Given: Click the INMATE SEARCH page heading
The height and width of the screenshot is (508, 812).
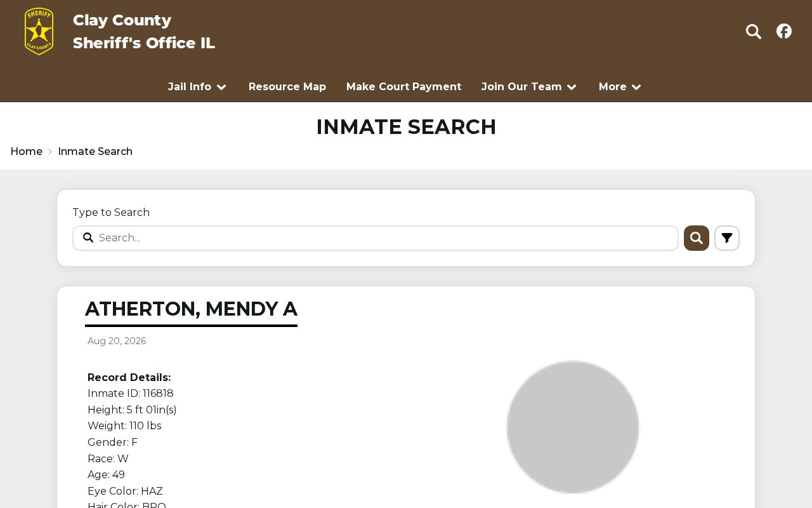Looking at the screenshot, I should (406, 127).
